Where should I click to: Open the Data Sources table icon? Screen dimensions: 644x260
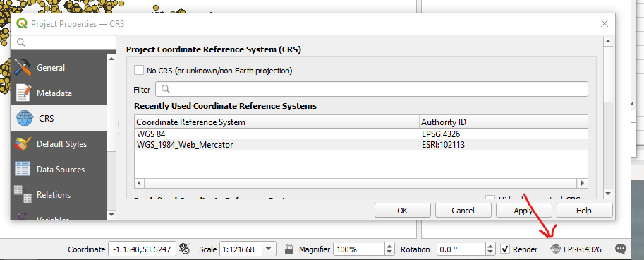click(x=23, y=169)
